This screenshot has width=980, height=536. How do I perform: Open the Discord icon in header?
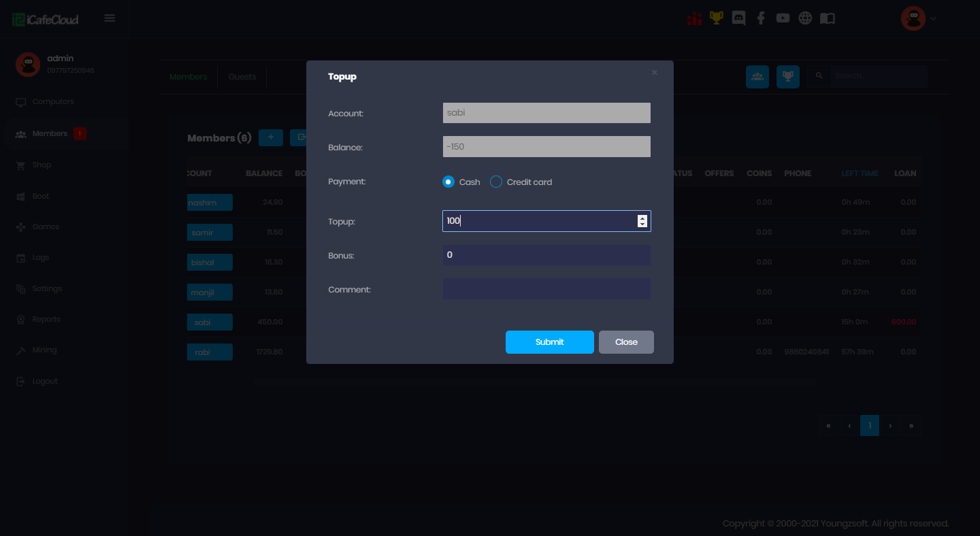pos(738,18)
